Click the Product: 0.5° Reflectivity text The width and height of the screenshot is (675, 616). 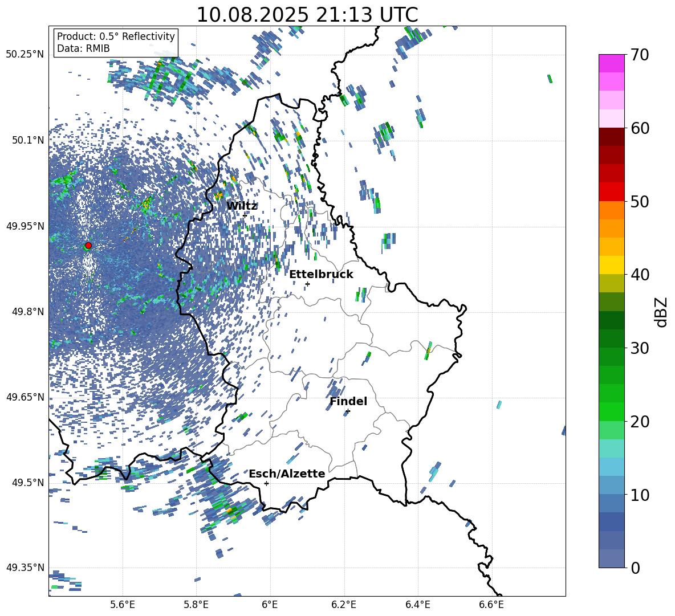pyautogui.click(x=116, y=36)
